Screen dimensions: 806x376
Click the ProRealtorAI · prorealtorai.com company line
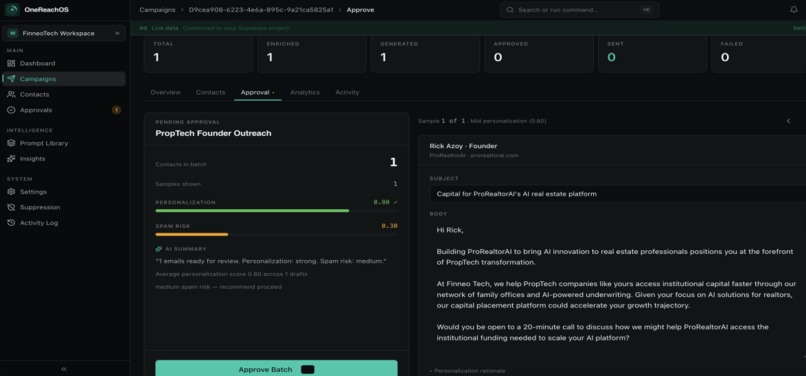tap(474, 155)
